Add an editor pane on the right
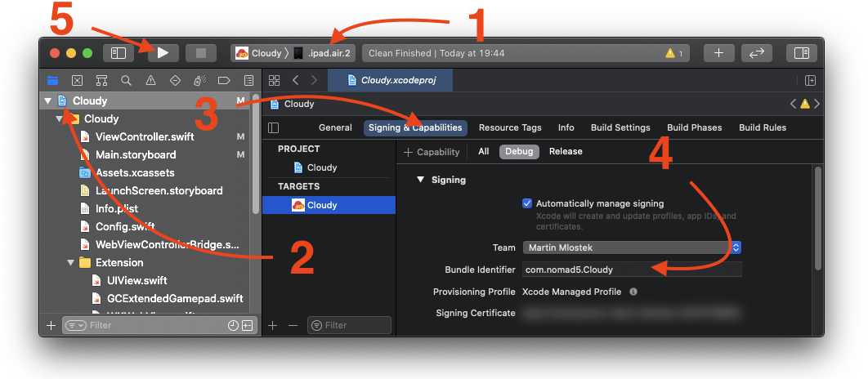 click(810, 81)
